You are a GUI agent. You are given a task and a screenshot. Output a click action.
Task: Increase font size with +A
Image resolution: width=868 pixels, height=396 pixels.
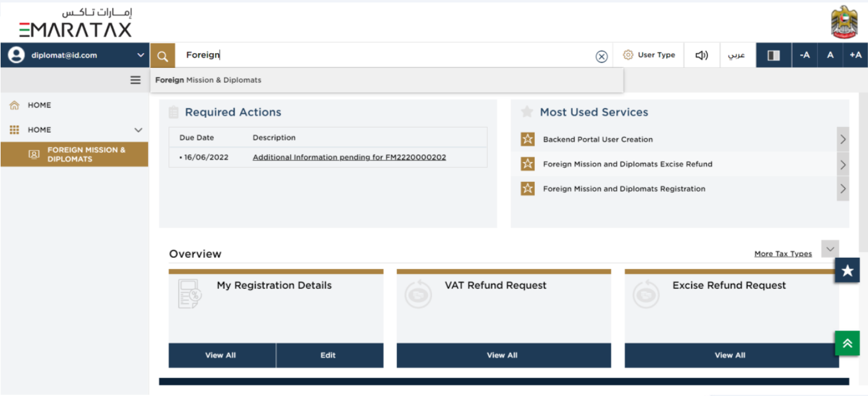click(x=855, y=56)
